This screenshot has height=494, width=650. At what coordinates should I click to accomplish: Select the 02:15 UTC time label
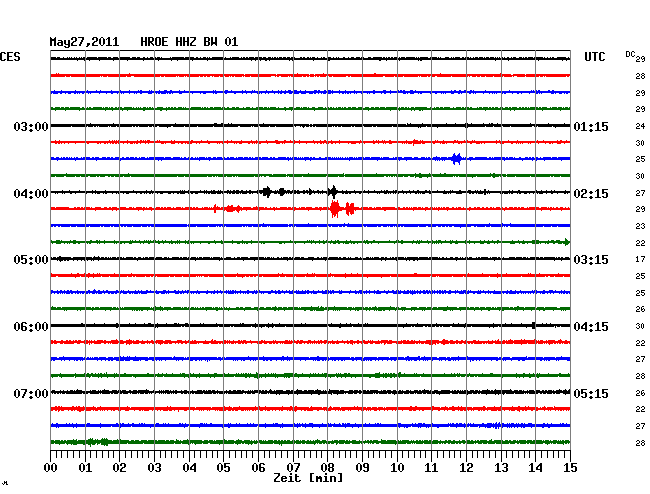[x=591, y=194]
